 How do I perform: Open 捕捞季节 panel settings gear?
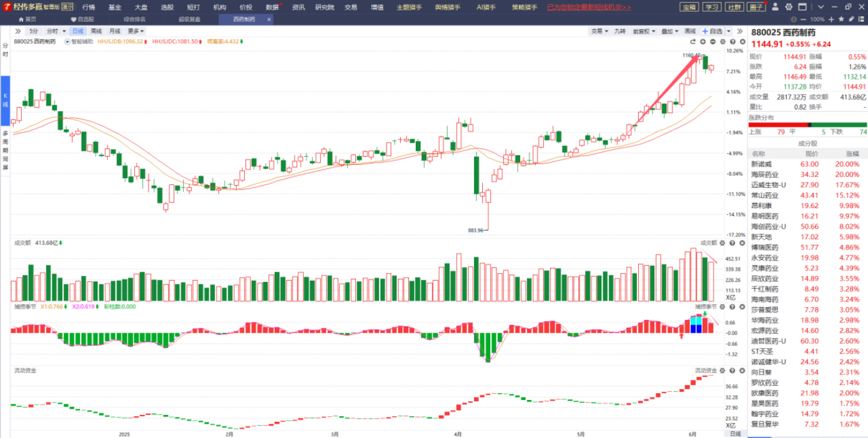coord(723,306)
